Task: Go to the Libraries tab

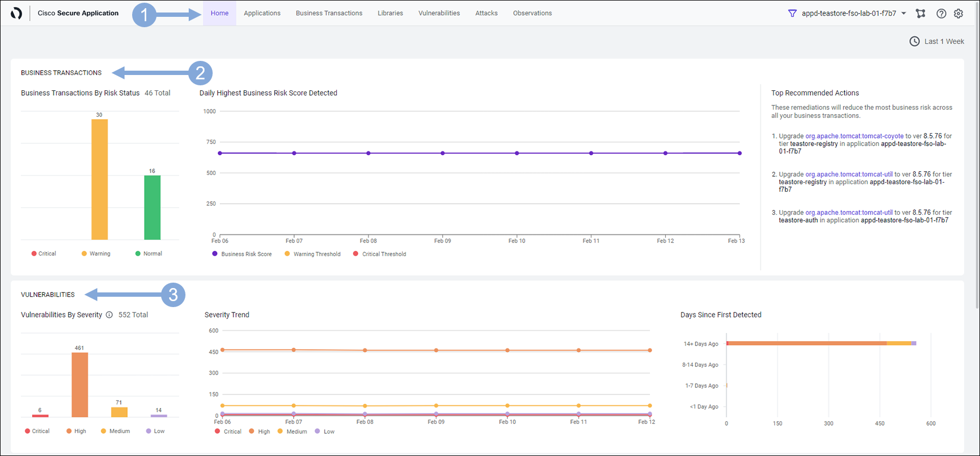Action: click(x=390, y=13)
